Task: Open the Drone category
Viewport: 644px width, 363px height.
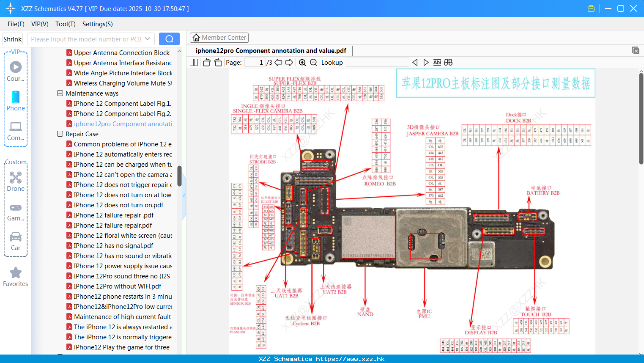Action: (x=16, y=181)
